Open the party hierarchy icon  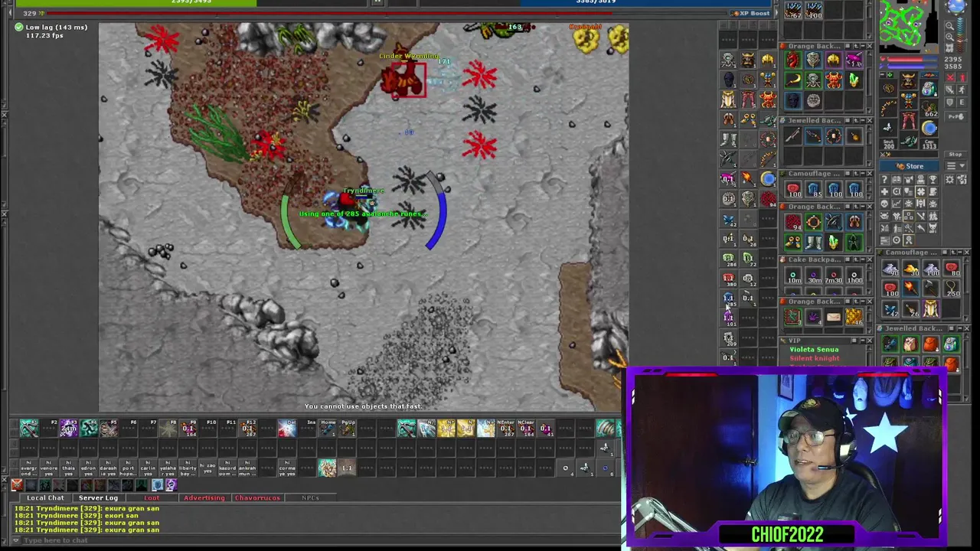click(908, 216)
